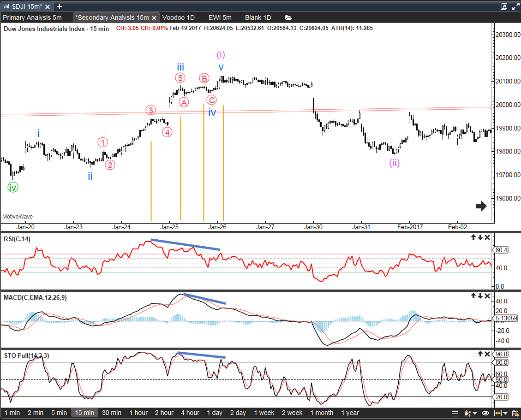Set bar interval to 2 hour
Image resolution: width=521 pixels, height=420 pixels.
(164, 413)
